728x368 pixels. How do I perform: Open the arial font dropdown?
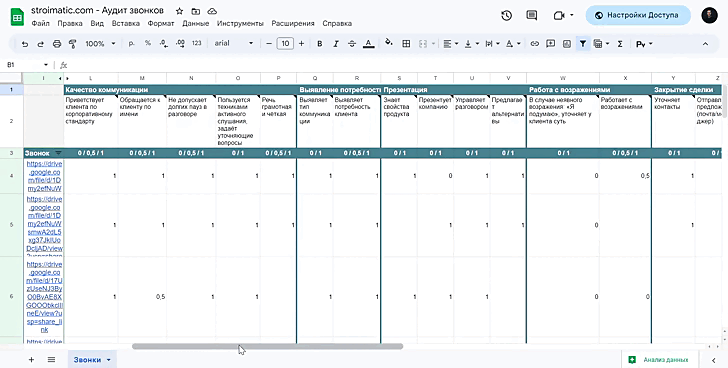234,43
